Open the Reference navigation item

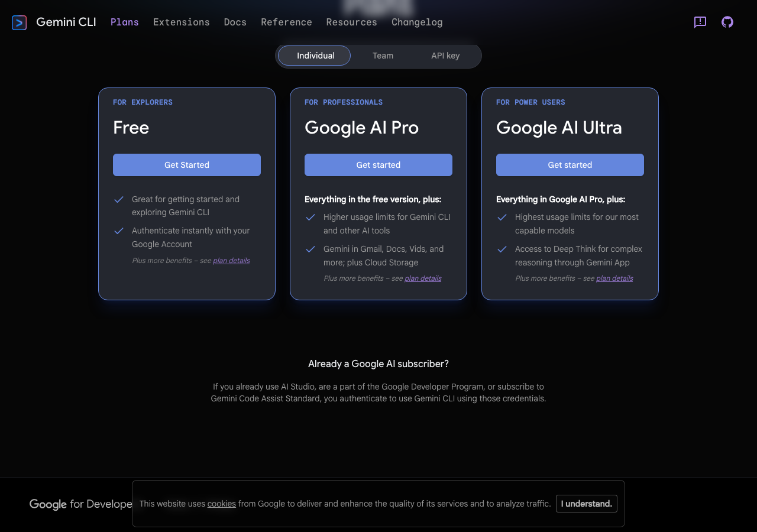click(x=286, y=22)
